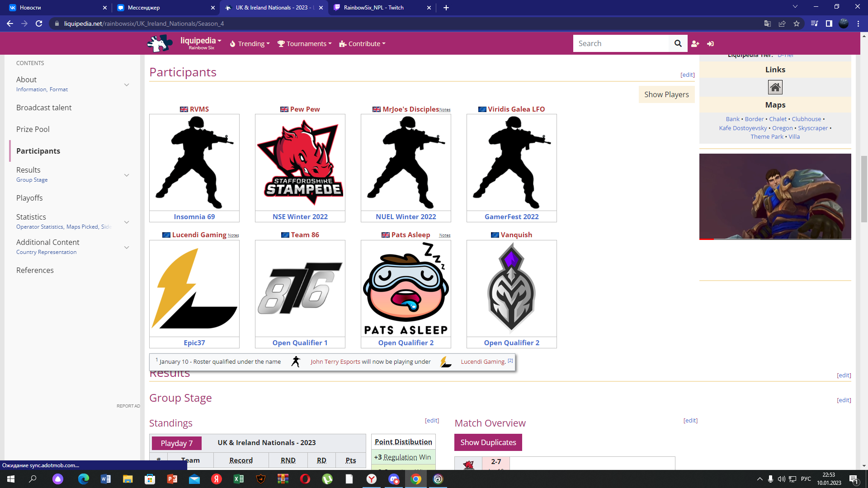Open the Insomnia 69 qualifier link
The height and width of the screenshot is (488, 868).
coord(194,216)
